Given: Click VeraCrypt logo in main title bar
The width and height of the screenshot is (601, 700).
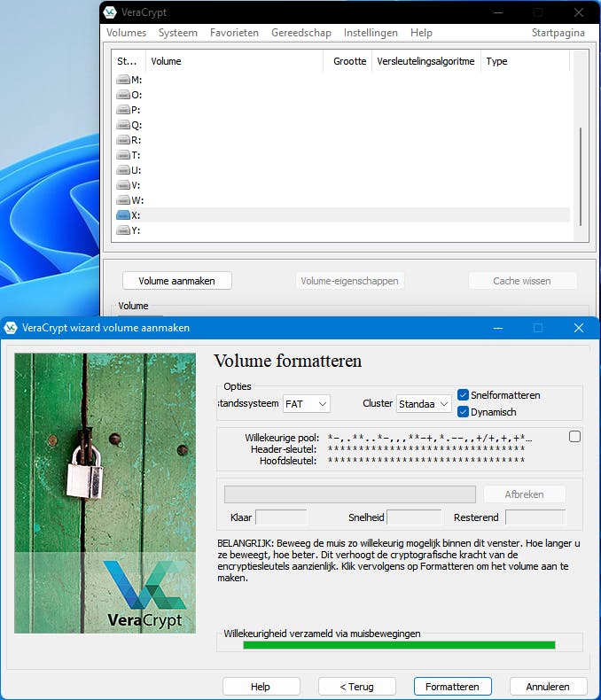Looking at the screenshot, I should (110, 12).
